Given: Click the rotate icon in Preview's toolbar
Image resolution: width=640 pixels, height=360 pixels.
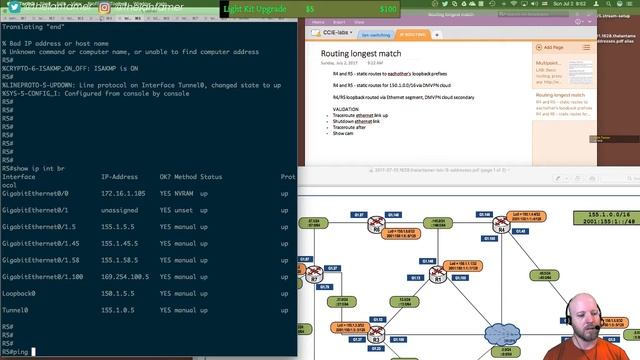Looking at the screenshot, I should click(577, 178).
